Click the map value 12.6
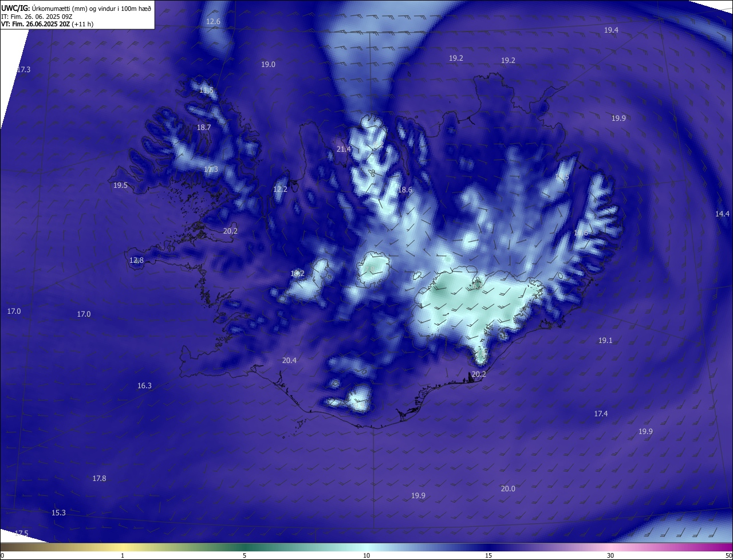 tap(213, 21)
